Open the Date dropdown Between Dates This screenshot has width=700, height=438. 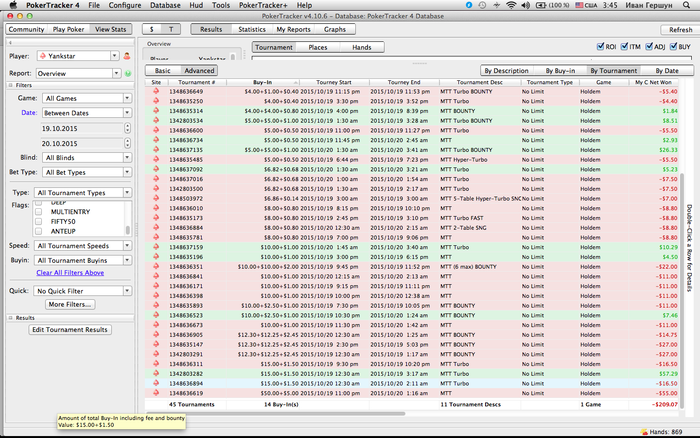pos(87,113)
